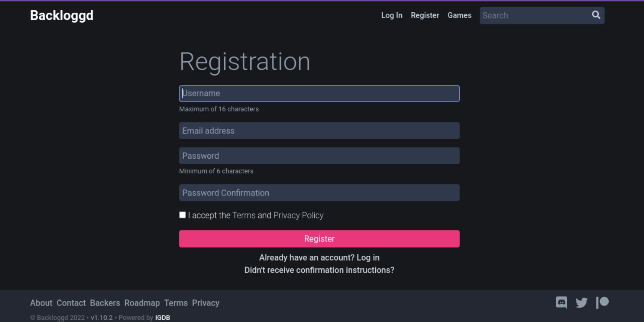Open the Twitter bird icon

pyautogui.click(x=582, y=303)
